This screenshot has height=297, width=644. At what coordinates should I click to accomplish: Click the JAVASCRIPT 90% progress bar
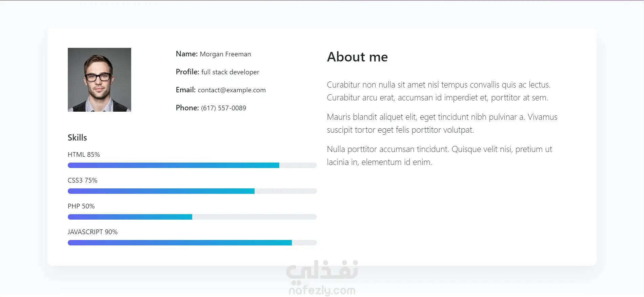(192, 243)
